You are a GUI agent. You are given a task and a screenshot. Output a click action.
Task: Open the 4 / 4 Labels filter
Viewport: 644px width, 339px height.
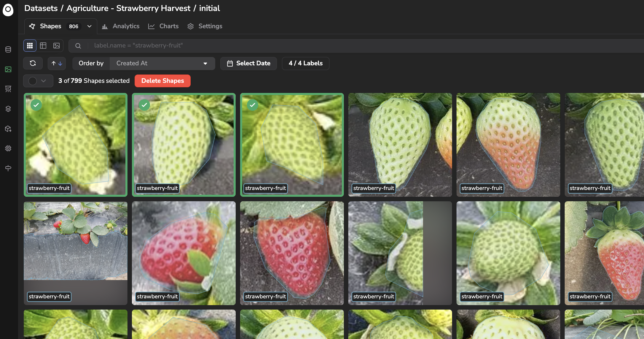point(305,64)
